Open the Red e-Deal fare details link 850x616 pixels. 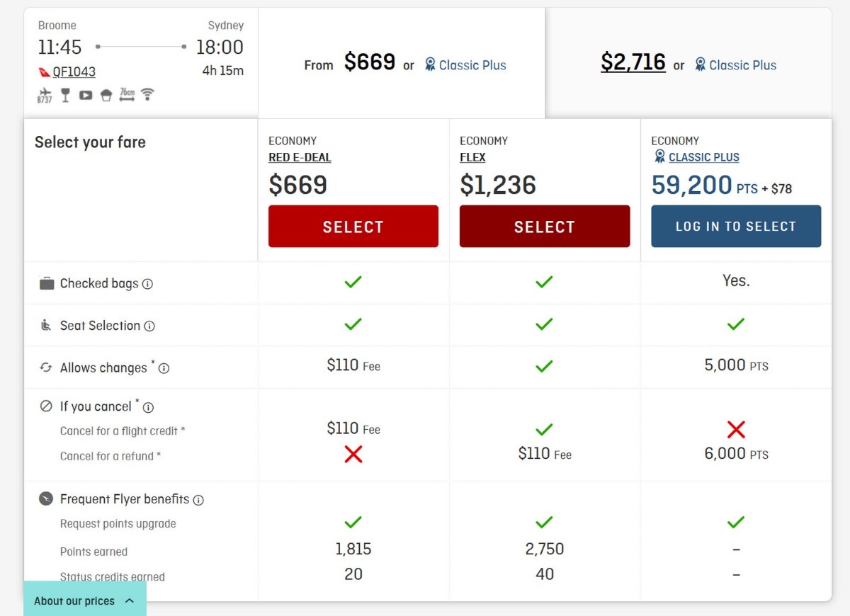[300, 157]
